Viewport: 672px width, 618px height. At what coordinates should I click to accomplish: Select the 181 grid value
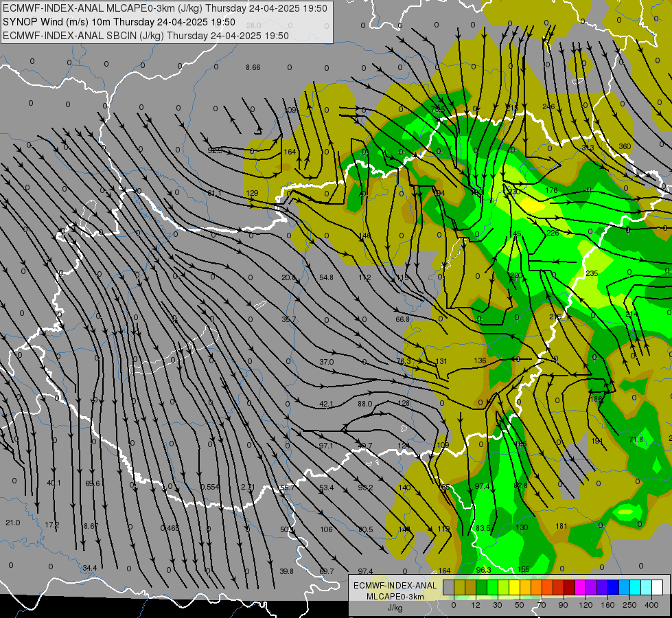[561, 526]
